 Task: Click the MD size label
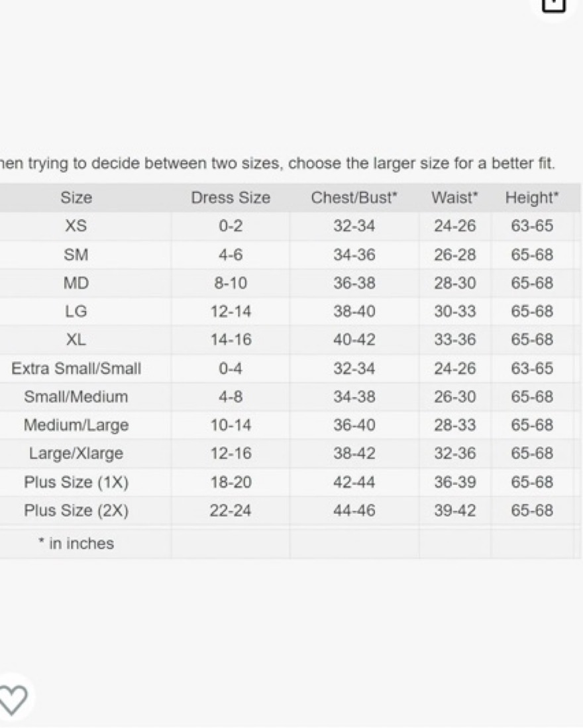(x=76, y=283)
